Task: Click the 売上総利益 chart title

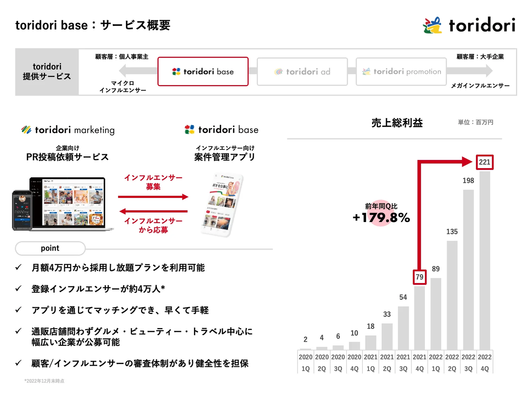Action: 397,123
